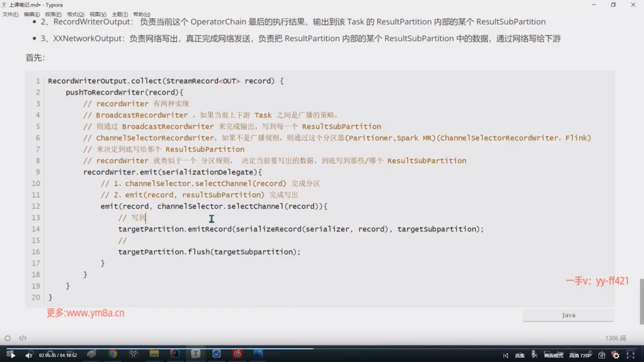Skip to the next episode
This screenshot has height=362, width=644.
pyautogui.click(x=534, y=355)
